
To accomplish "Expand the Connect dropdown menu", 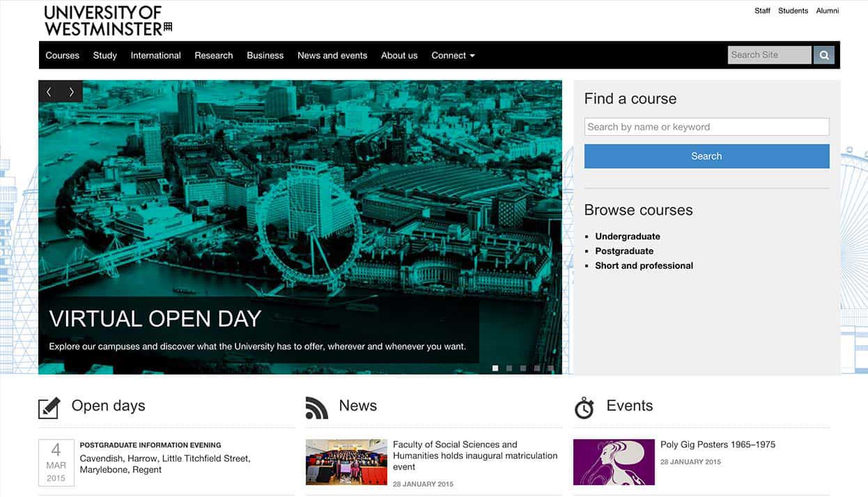I will click(453, 56).
